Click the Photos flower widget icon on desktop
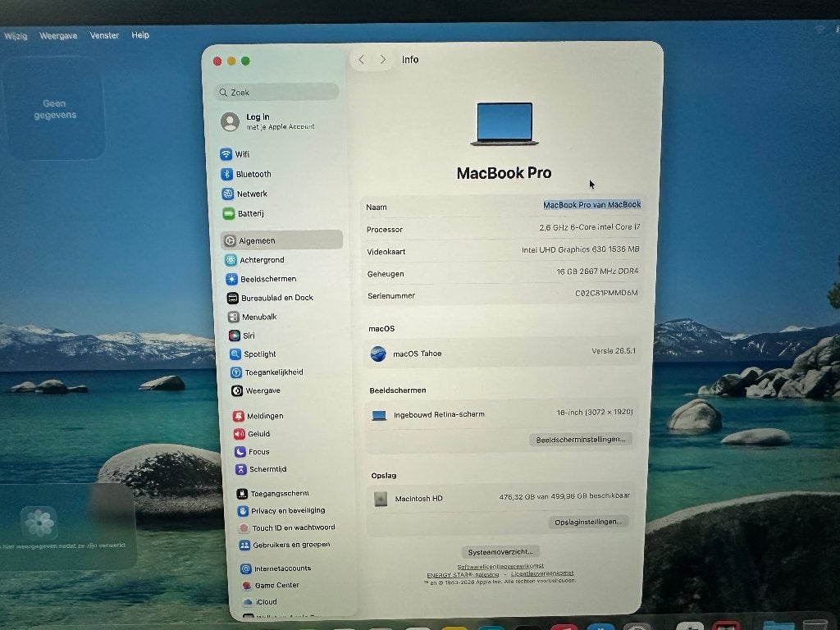Image resolution: width=840 pixels, height=630 pixels. pos(39,523)
